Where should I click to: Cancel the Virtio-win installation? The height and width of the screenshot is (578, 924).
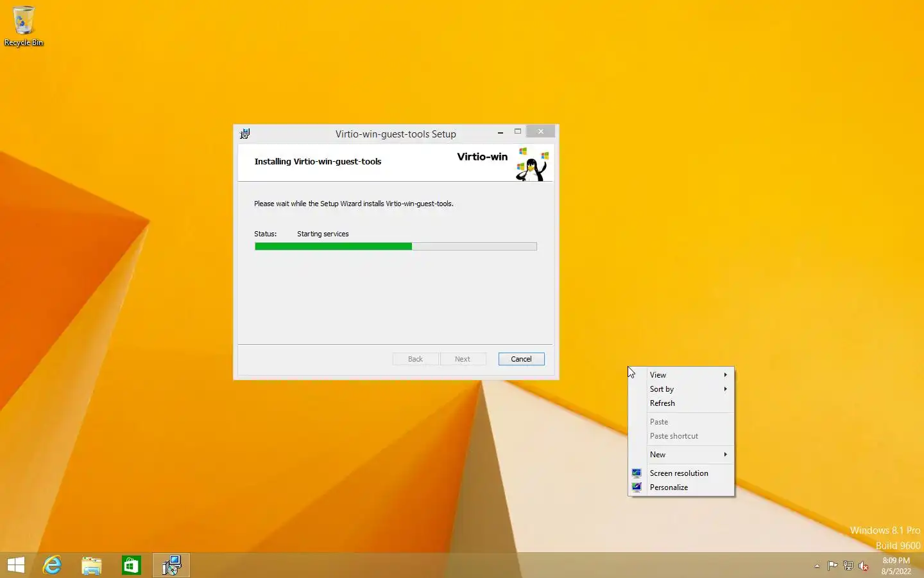click(521, 359)
